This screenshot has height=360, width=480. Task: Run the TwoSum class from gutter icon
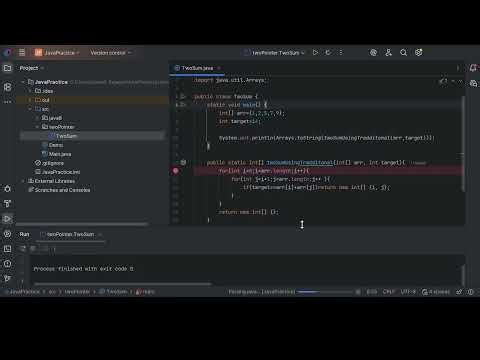click(x=182, y=97)
